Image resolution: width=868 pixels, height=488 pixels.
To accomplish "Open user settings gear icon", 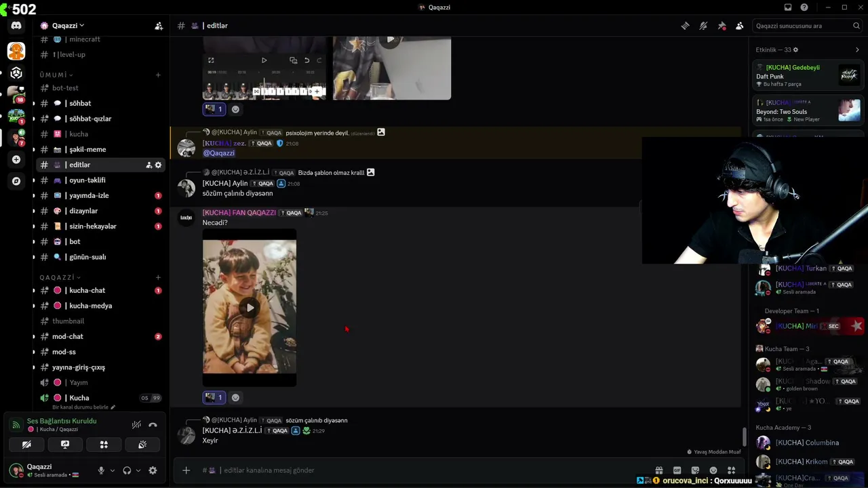I will coord(153,470).
